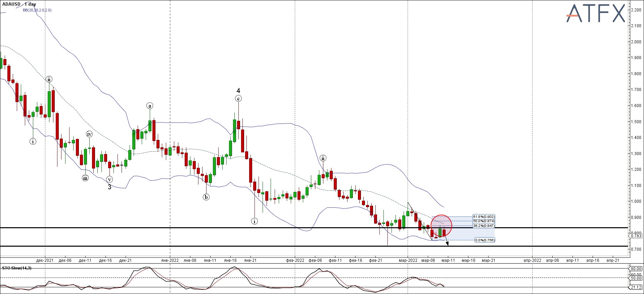Click the ATFX logo
Image resolution: width=644 pixels, height=294 pixels.
(595, 13)
